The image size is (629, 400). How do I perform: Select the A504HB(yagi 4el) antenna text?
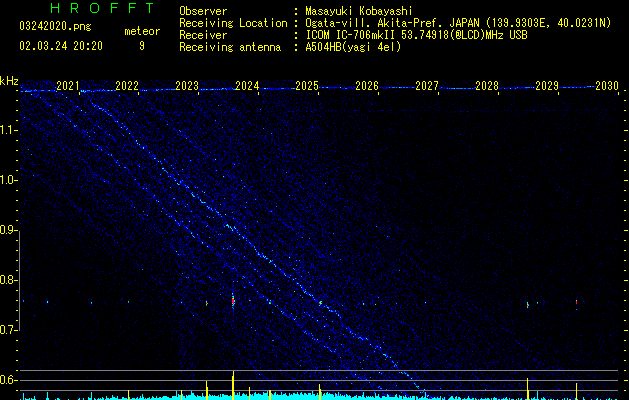click(353, 47)
